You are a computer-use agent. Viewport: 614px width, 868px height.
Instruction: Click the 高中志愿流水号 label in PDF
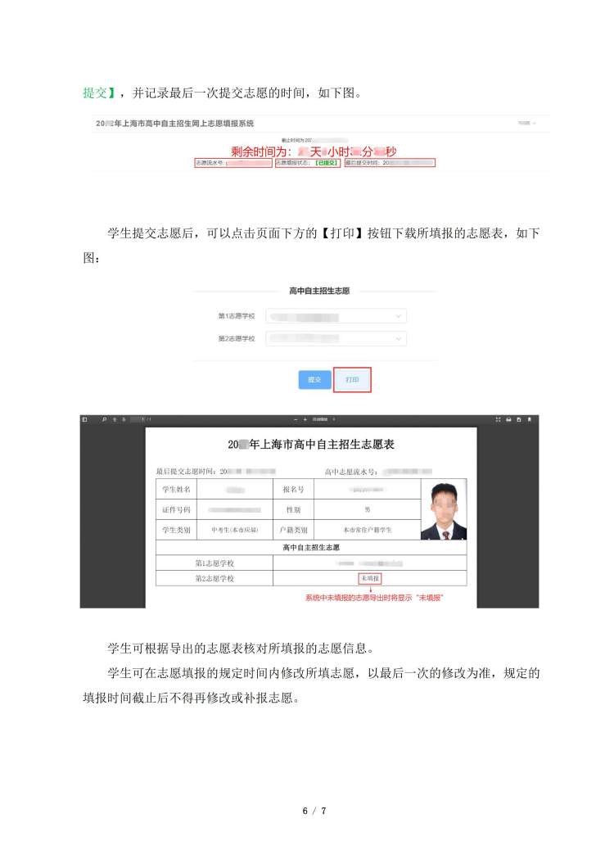(x=351, y=471)
